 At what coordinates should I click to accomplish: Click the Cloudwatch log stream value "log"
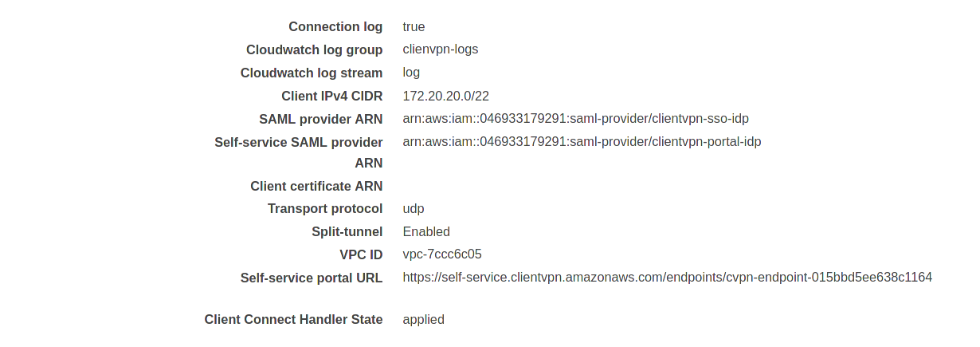click(x=411, y=73)
